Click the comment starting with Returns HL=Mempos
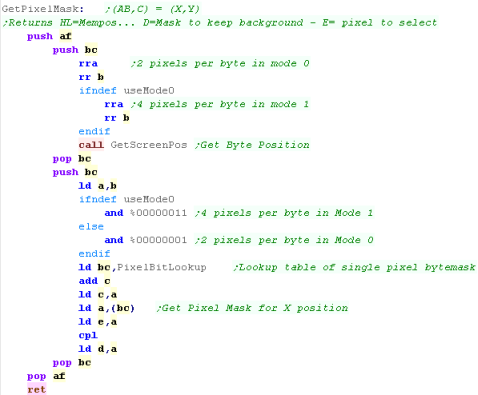The image size is (478, 395). 219,23
